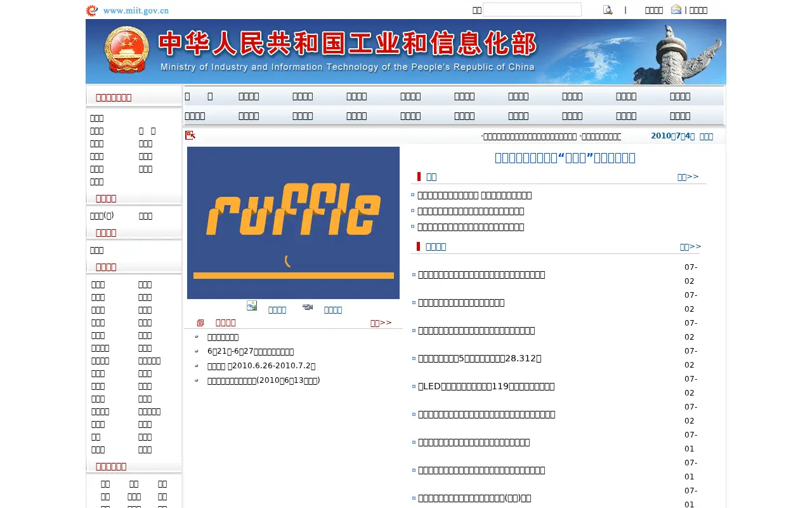Click the video camera icon below the Ruffle player
The image size is (812, 508).
[x=308, y=307]
